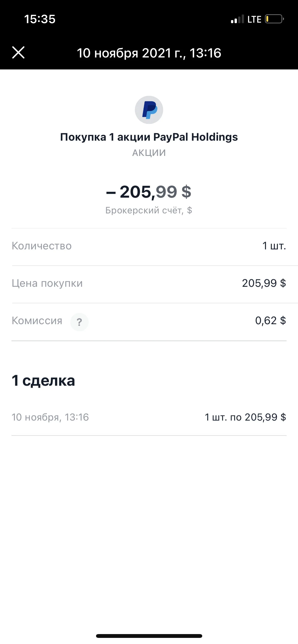This screenshot has height=644, width=298.
Task: Tap the PayPal logo icon
Action: 149,110
